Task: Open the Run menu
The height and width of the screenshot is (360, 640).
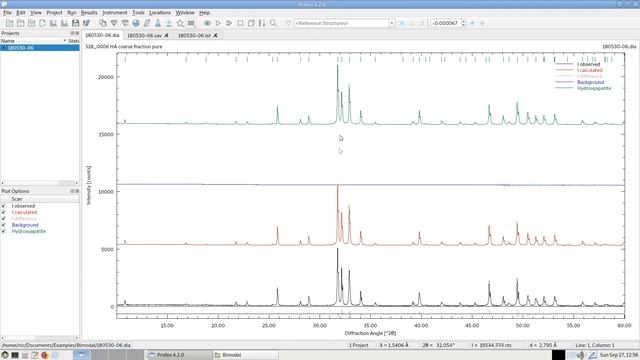Action: click(x=71, y=13)
